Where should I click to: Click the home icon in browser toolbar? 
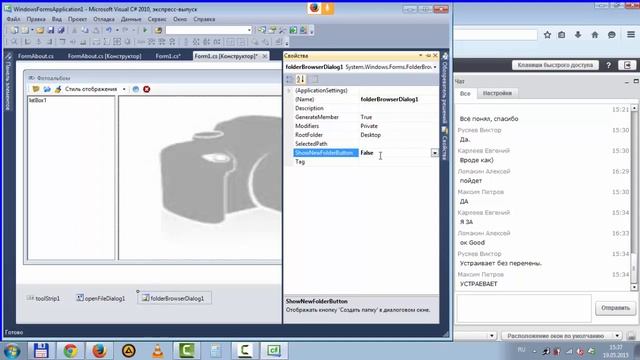click(595, 35)
